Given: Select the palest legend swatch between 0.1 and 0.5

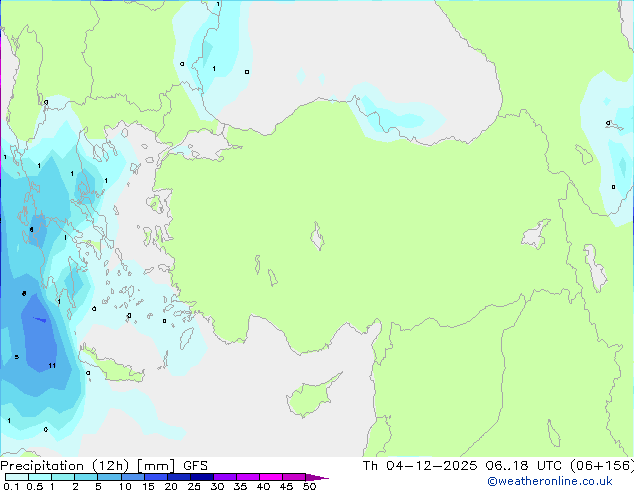Looking at the screenshot, I should click(x=17, y=477).
